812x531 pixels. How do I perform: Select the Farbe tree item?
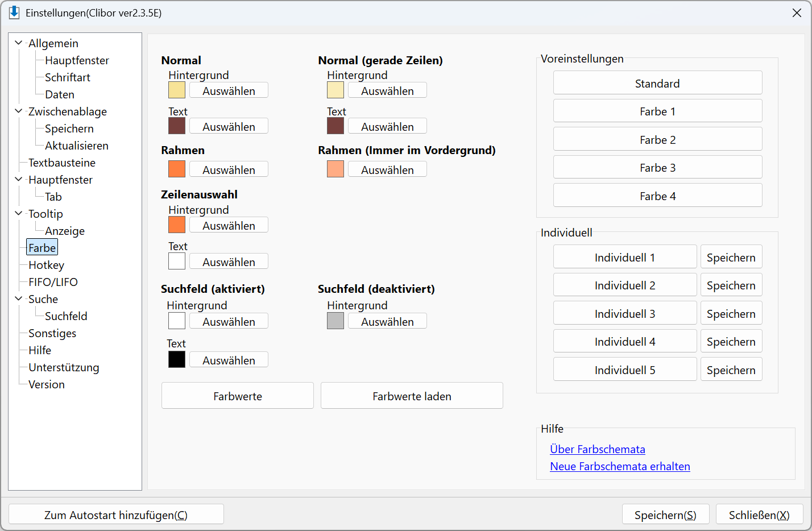(x=42, y=248)
